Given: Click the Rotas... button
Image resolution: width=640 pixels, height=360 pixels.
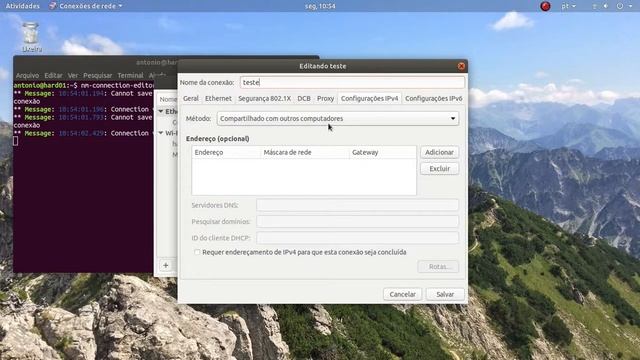Looking at the screenshot, I should [x=438, y=267].
